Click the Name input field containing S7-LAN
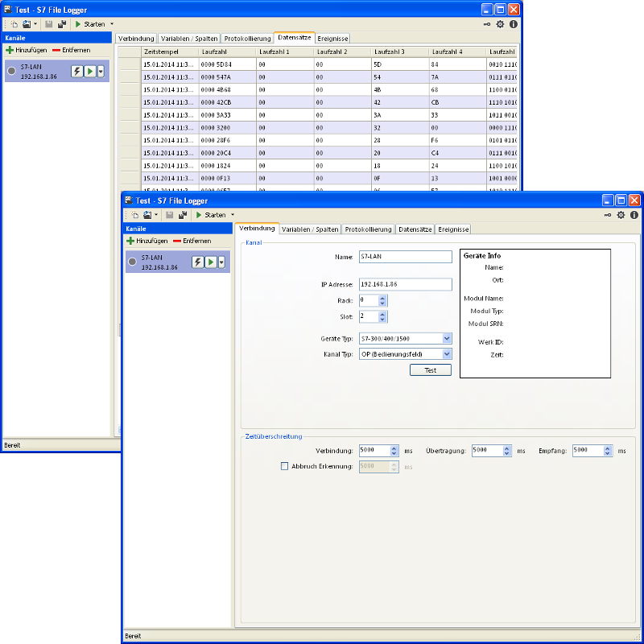Image resolution: width=644 pixels, height=644 pixels. pos(406,257)
